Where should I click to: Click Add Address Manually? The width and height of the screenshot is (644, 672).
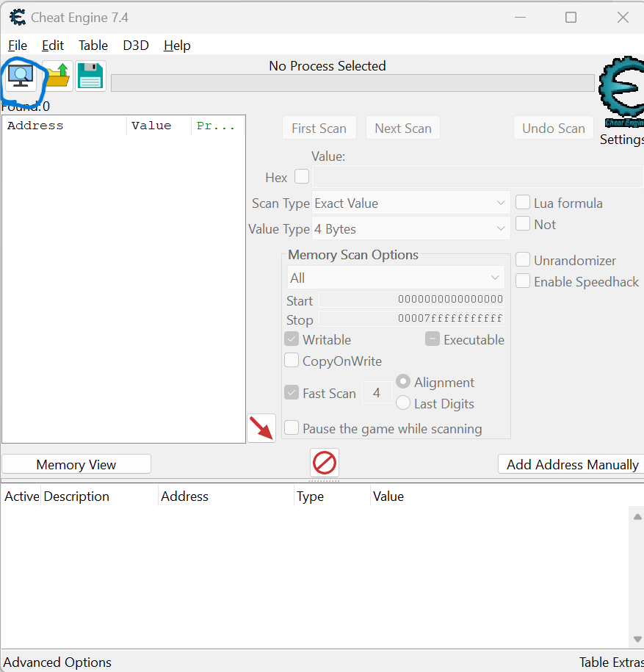pyautogui.click(x=571, y=465)
